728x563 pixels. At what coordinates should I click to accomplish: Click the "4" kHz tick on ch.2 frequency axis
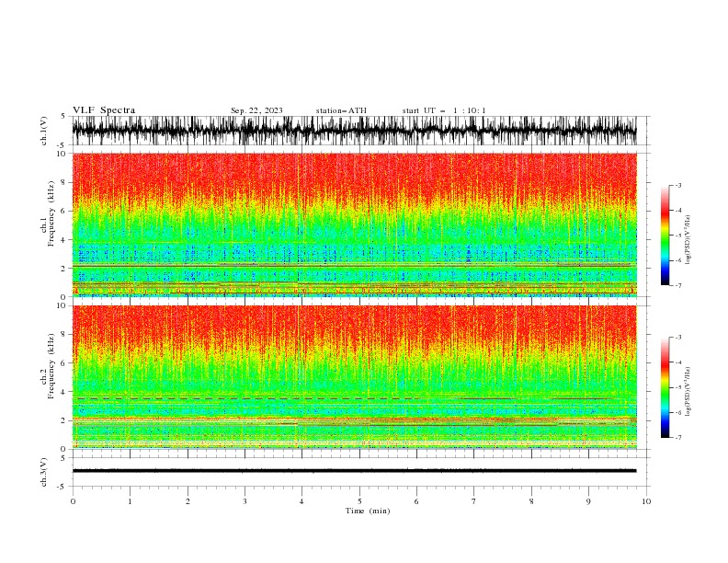click(x=64, y=392)
